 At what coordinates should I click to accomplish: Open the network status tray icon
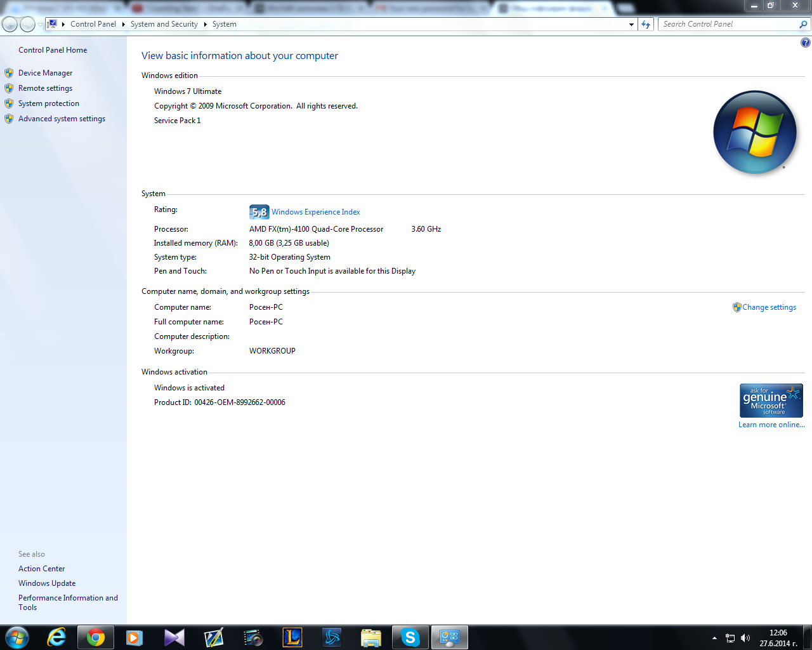pyautogui.click(x=730, y=638)
